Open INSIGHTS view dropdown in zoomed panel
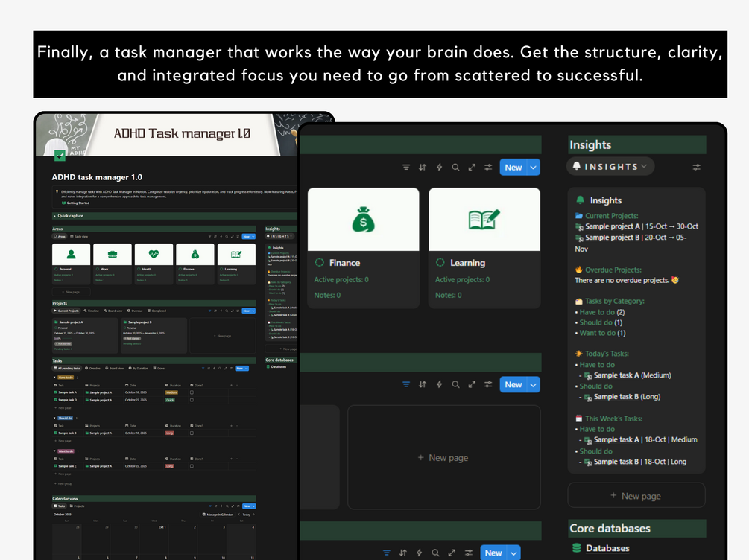 coord(610,166)
